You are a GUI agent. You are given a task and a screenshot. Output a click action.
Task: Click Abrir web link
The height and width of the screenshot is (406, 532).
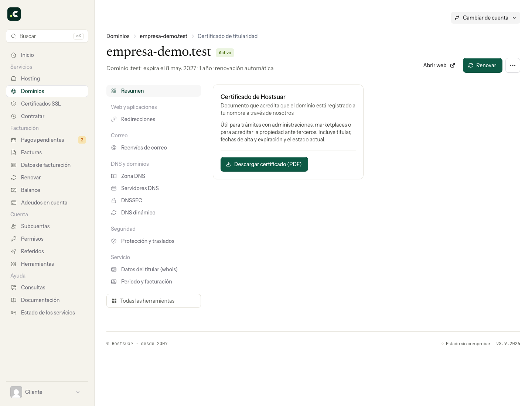pyautogui.click(x=439, y=65)
